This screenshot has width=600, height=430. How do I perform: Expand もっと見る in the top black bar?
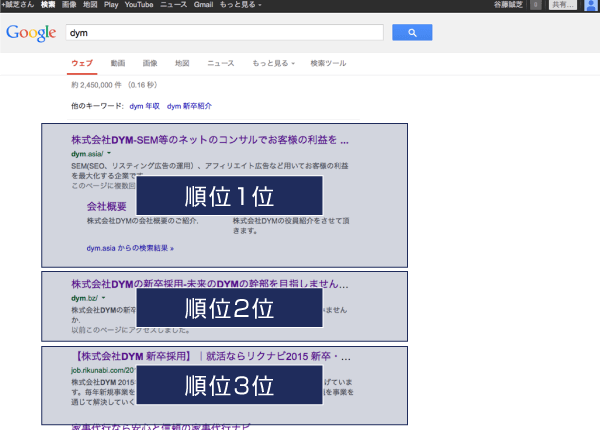point(240,5)
